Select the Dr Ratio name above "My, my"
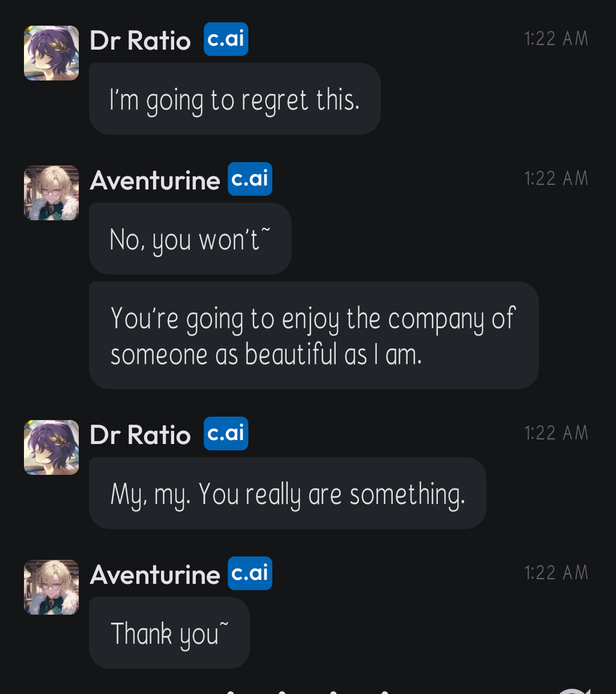This screenshot has height=694, width=616. pyautogui.click(x=140, y=435)
